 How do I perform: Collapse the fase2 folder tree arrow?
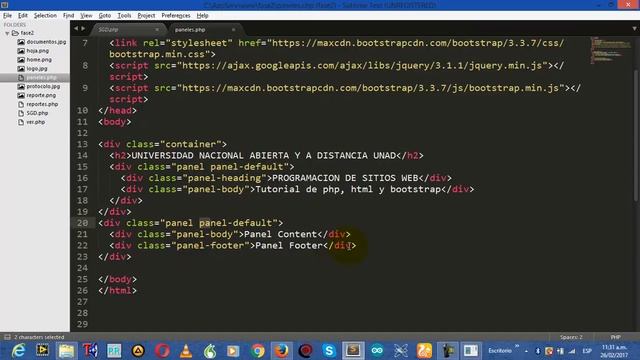click(x=7, y=33)
